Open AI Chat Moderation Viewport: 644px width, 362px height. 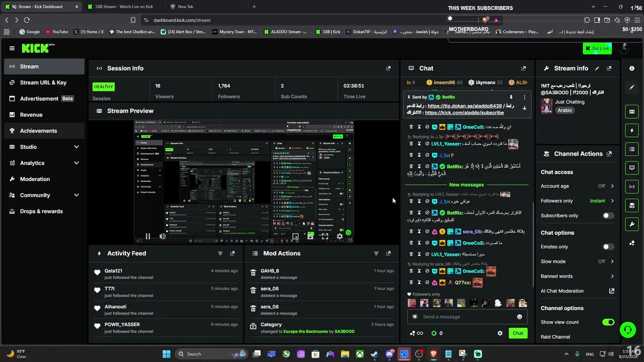(x=578, y=291)
